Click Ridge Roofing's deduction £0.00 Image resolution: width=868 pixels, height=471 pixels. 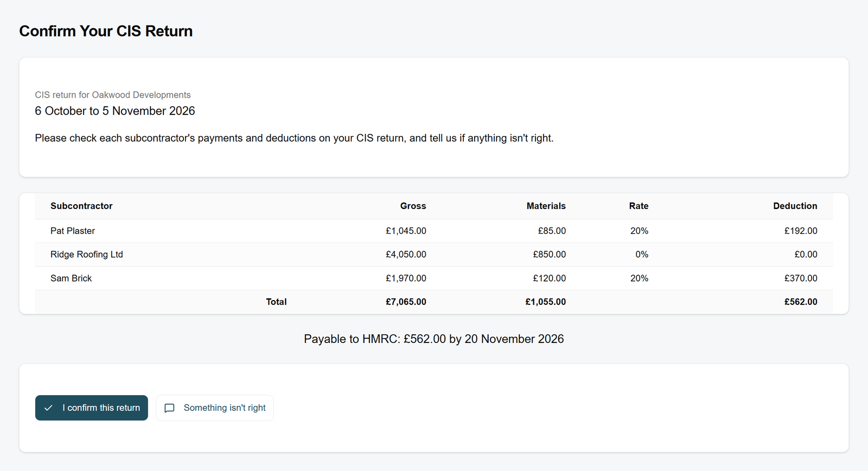[x=806, y=254]
